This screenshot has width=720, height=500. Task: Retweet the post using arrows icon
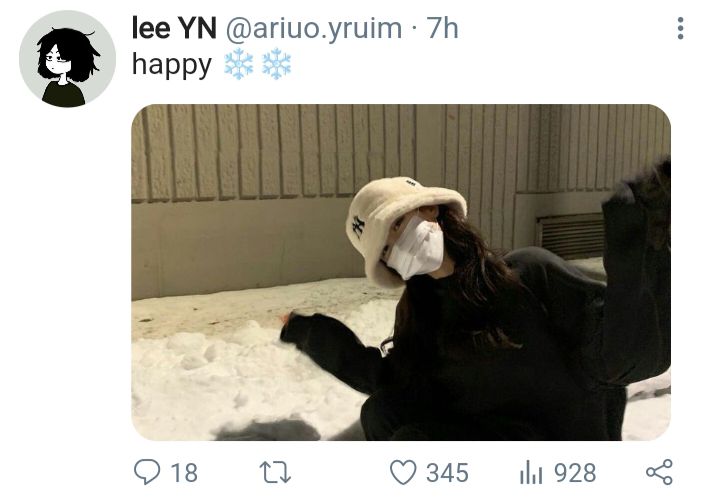pyautogui.click(x=275, y=472)
